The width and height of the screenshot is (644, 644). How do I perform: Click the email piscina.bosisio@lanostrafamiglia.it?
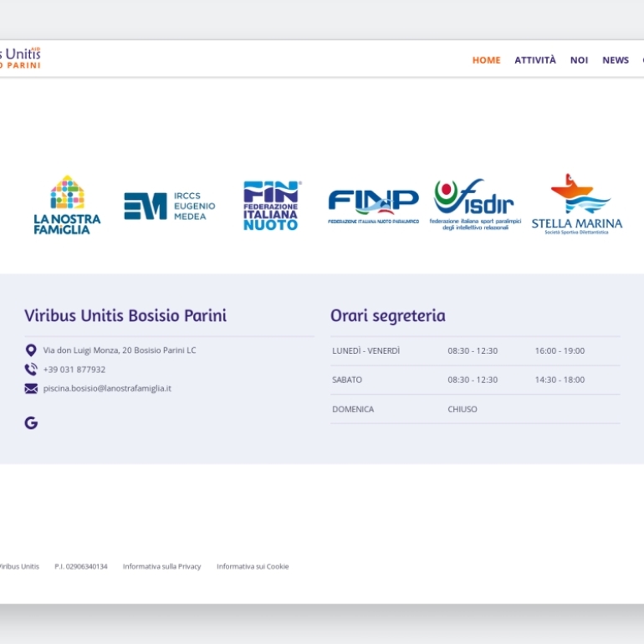coord(107,389)
